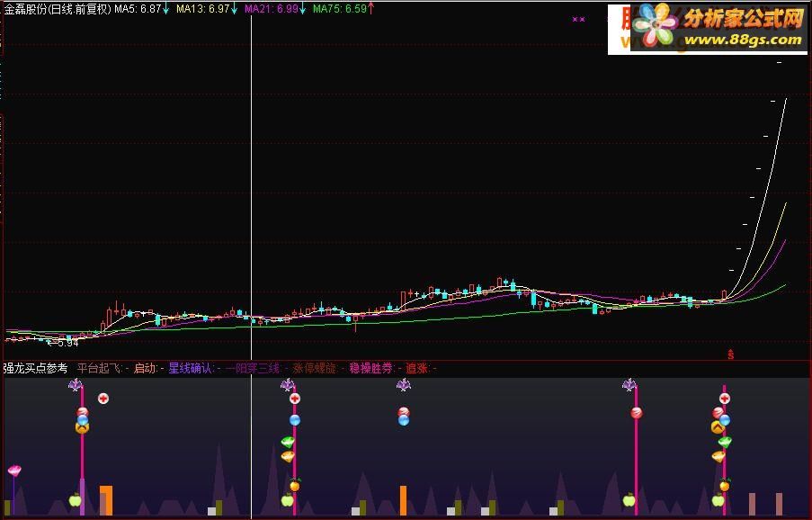Click the 追涨 indicator label

[417, 368]
